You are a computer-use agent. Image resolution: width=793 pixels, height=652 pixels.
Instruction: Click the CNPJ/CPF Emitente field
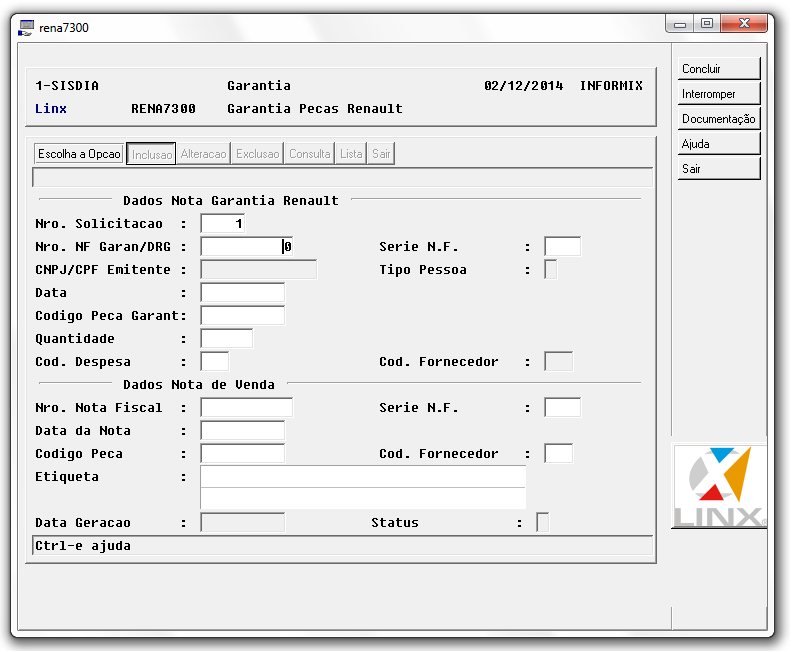[259, 270]
